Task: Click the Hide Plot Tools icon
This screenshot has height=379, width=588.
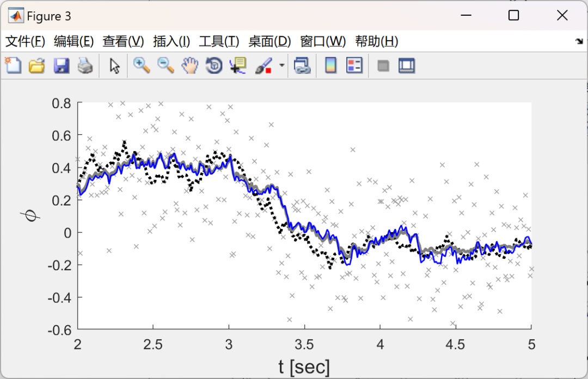Action: (383, 66)
